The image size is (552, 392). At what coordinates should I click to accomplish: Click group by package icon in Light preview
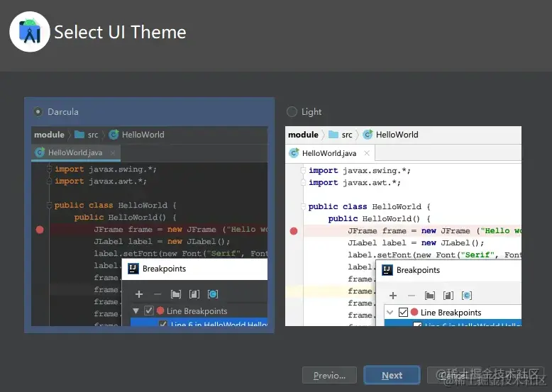pos(430,296)
